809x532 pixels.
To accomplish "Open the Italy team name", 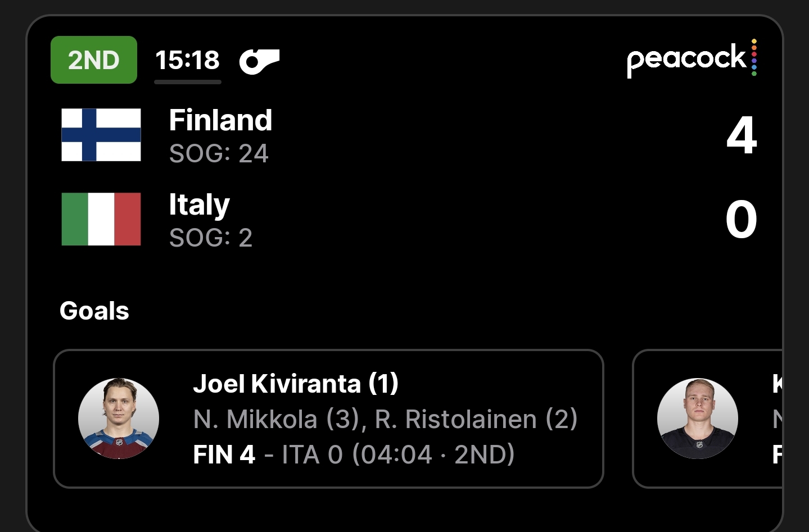I will pos(200,204).
